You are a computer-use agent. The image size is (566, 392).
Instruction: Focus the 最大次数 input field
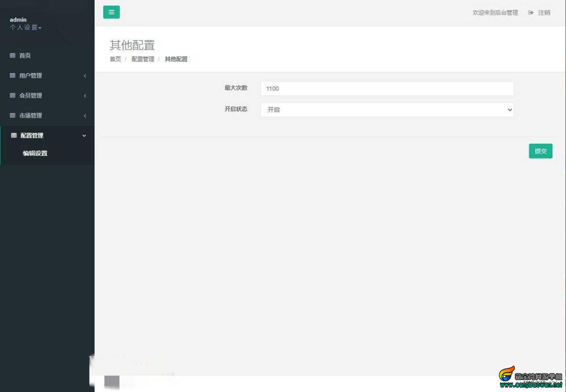(x=387, y=89)
